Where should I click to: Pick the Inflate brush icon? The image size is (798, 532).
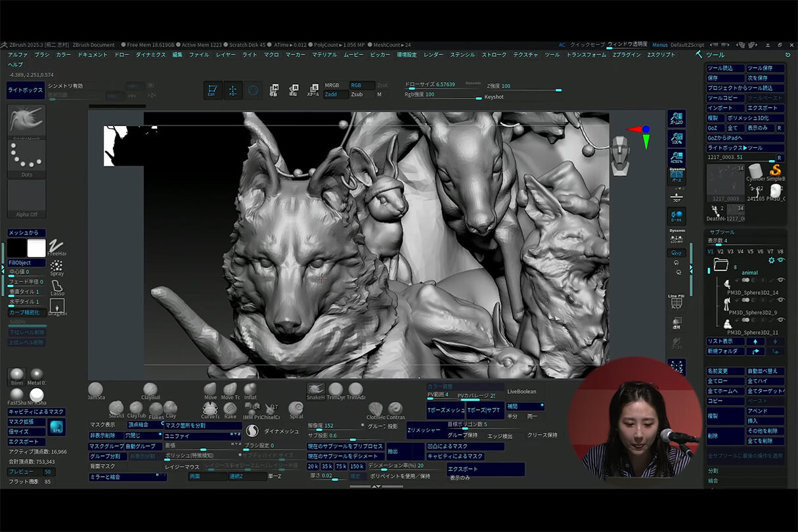250,389
